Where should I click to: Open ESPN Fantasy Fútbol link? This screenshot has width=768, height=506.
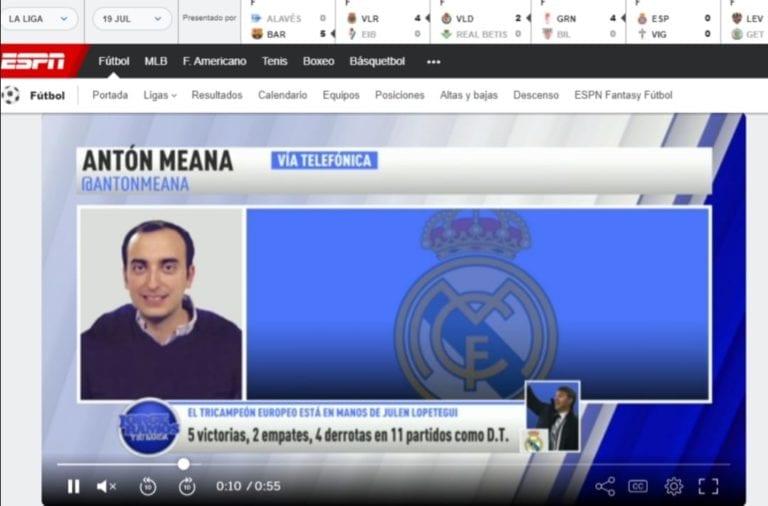[623, 95]
